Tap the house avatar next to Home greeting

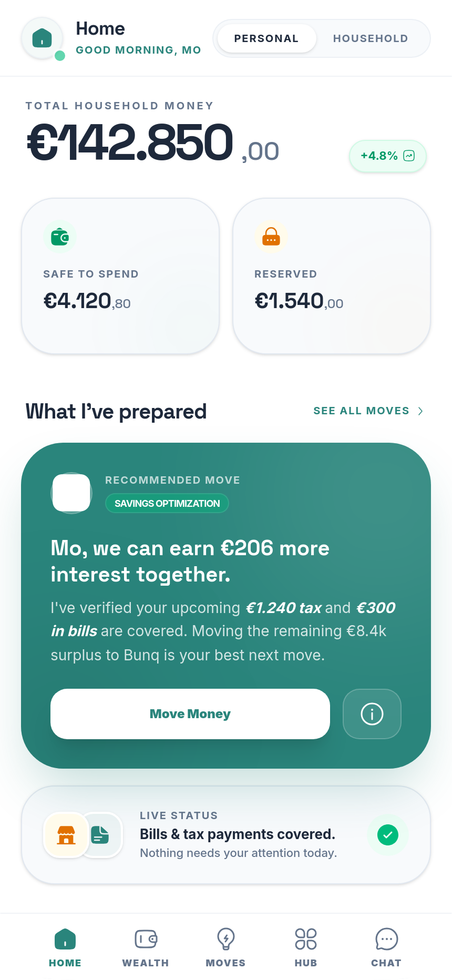(42, 38)
